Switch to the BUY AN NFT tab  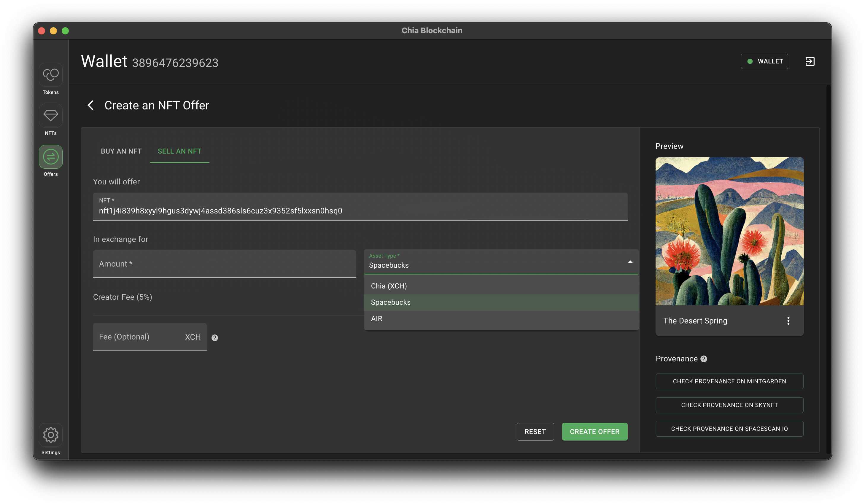[121, 151]
